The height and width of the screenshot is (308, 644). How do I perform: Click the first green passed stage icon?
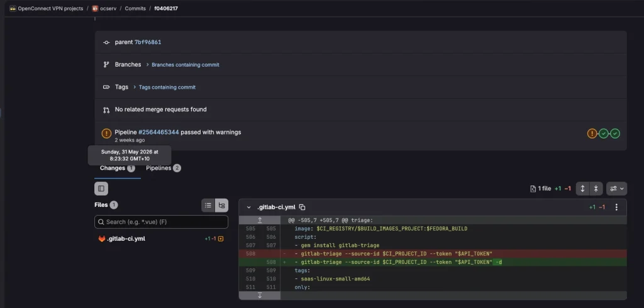coord(603,133)
